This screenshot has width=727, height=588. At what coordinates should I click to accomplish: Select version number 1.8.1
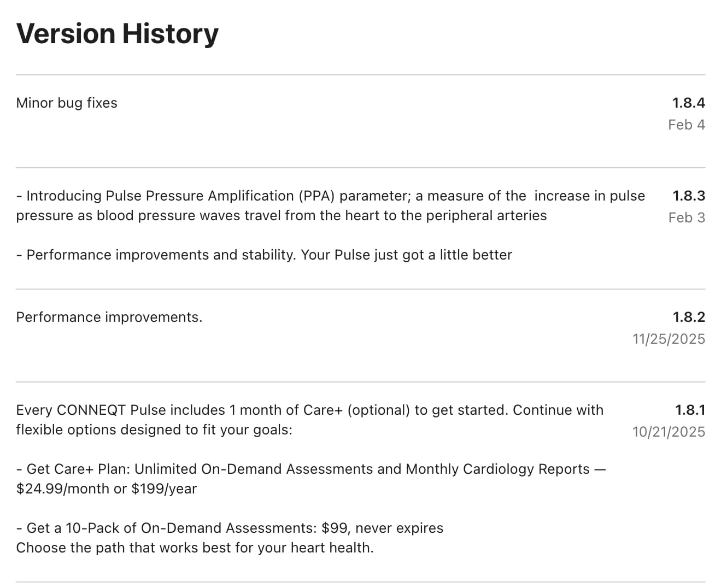click(x=690, y=410)
